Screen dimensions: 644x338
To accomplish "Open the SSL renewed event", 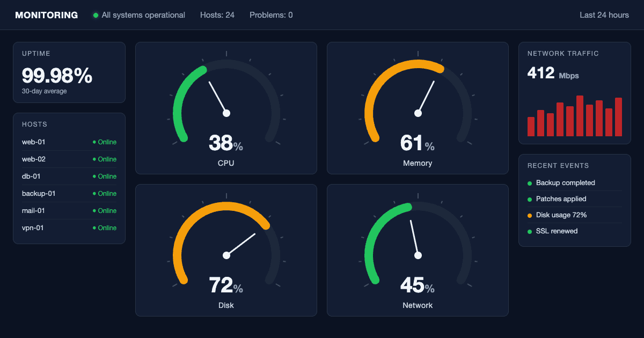I will (x=575, y=231).
